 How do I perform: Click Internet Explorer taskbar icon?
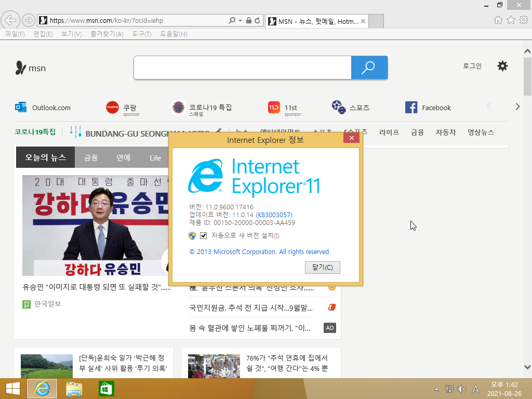coord(42,389)
